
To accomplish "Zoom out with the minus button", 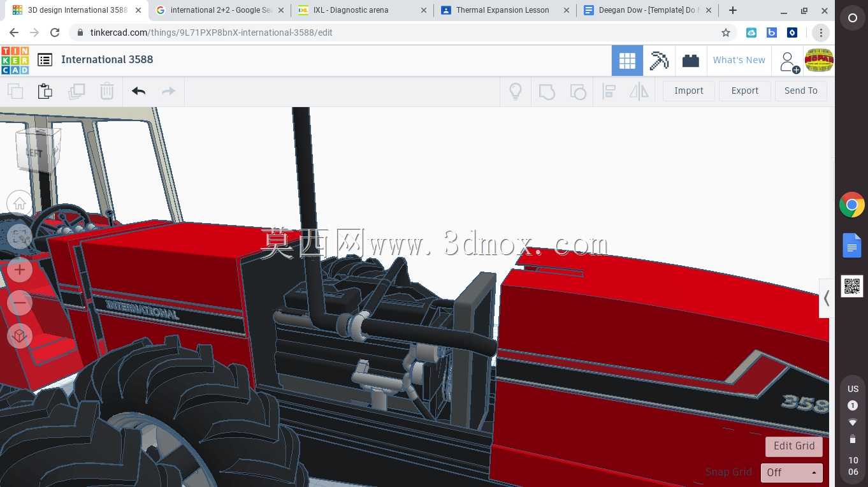I will click(20, 302).
